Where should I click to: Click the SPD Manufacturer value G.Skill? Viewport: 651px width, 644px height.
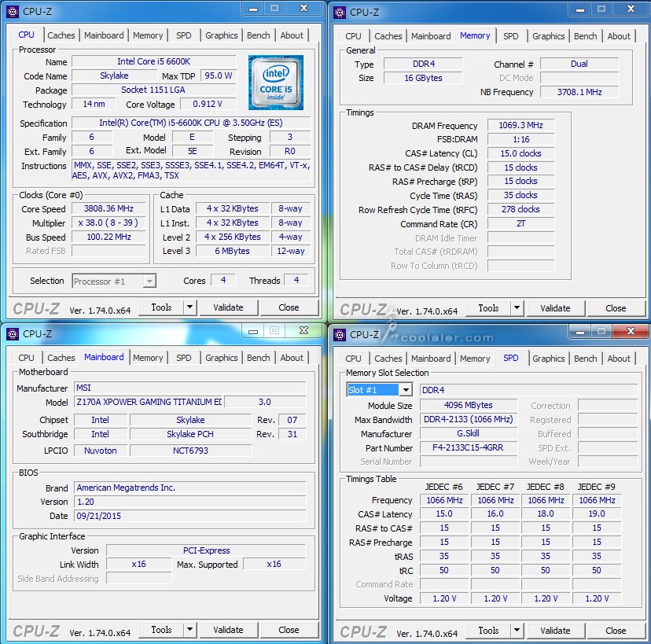coord(469,433)
